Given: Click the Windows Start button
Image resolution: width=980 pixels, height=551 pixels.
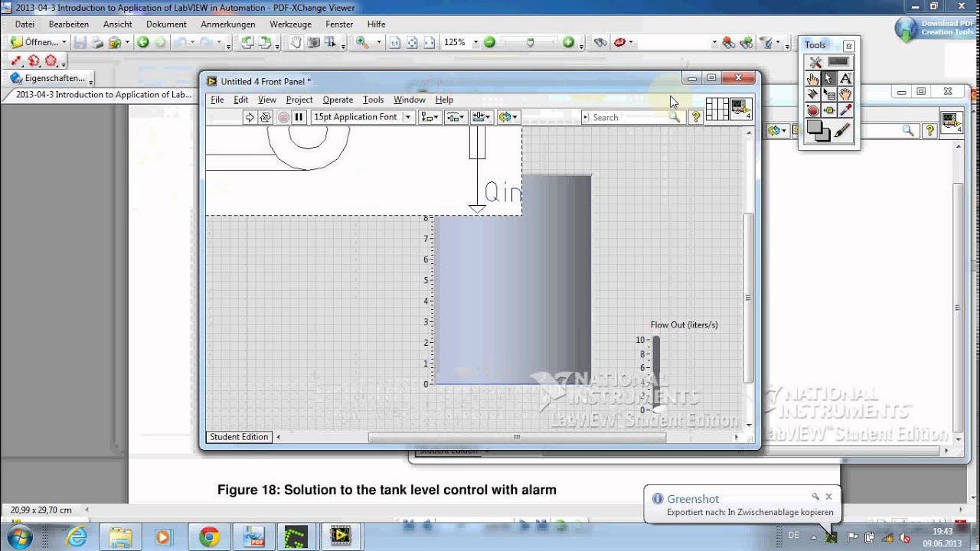Looking at the screenshot, I should 21,536.
